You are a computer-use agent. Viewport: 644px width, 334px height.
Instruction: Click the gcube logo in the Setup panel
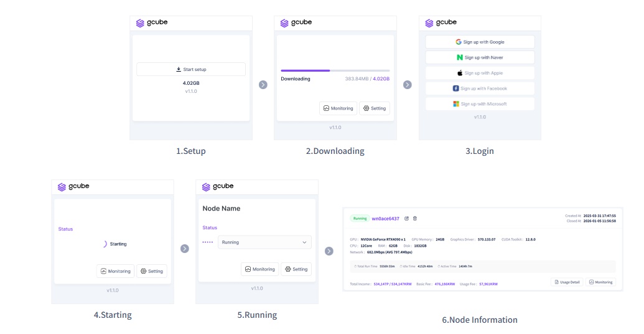click(x=152, y=22)
